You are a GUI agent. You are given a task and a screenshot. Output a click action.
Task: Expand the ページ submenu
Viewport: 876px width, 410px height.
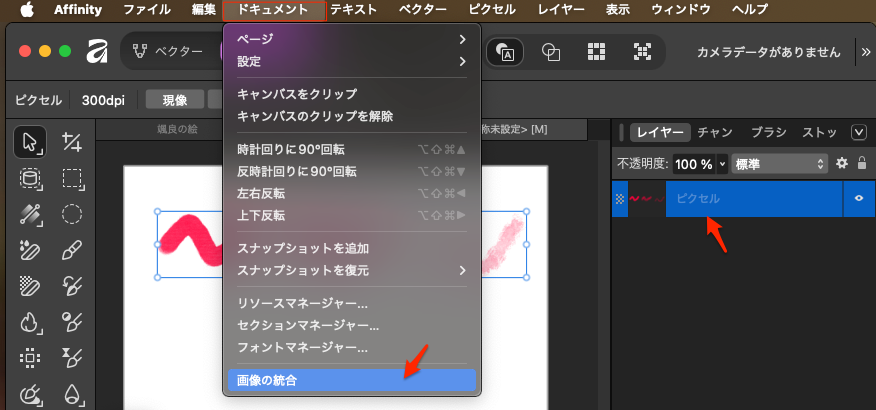pos(351,39)
